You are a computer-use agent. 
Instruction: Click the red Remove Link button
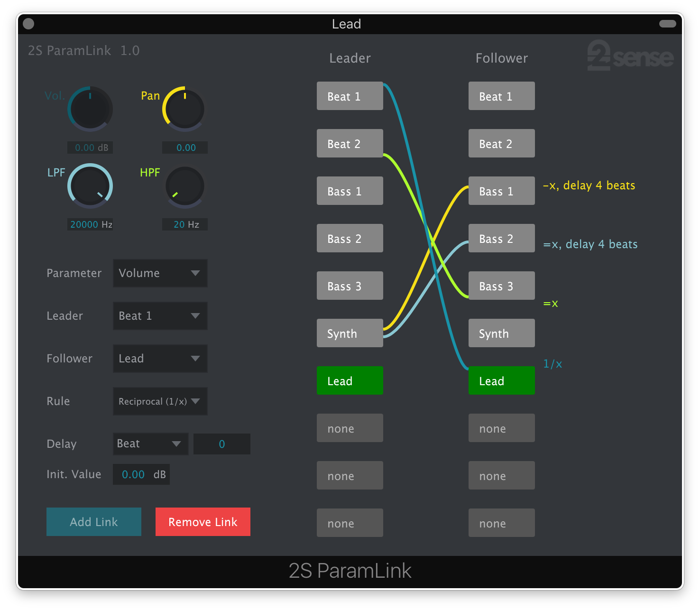pyautogui.click(x=203, y=522)
